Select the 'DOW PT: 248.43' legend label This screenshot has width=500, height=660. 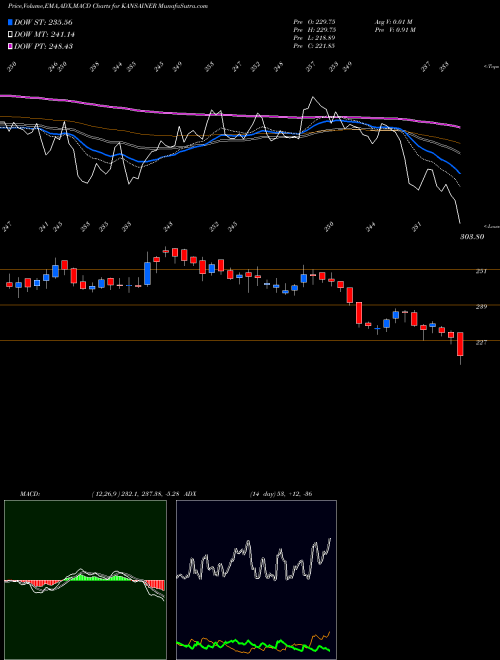[43, 46]
